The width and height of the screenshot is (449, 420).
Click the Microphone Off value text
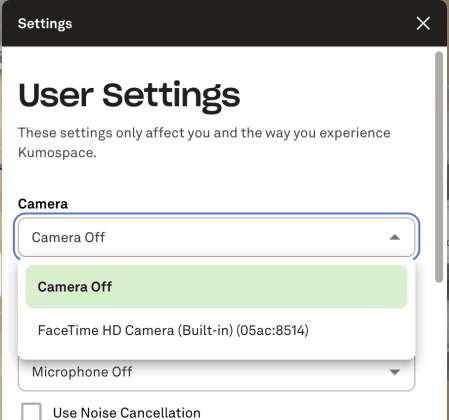click(x=82, y=372)
